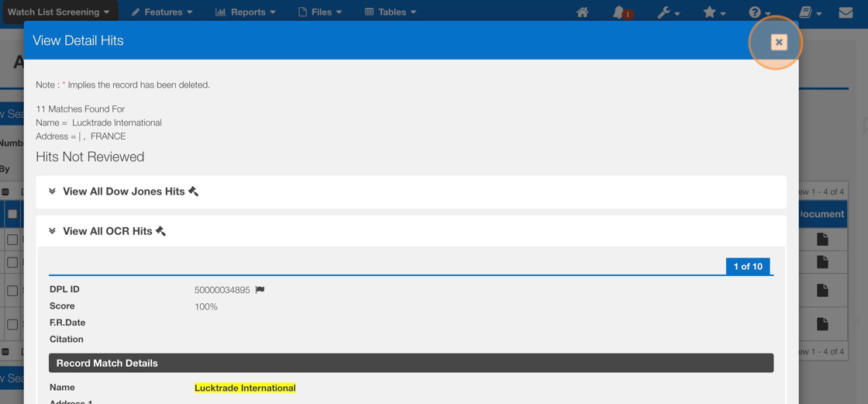Open the first row's document icon
Viewport: 868px width, 404px height.
point(822,239)
